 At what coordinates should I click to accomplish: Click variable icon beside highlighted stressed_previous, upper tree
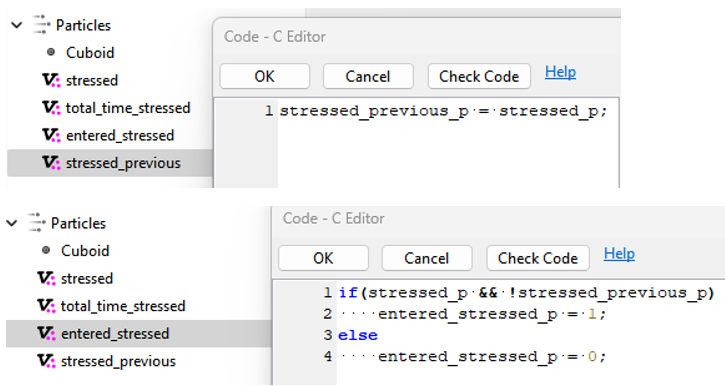(x=51, y=163)
